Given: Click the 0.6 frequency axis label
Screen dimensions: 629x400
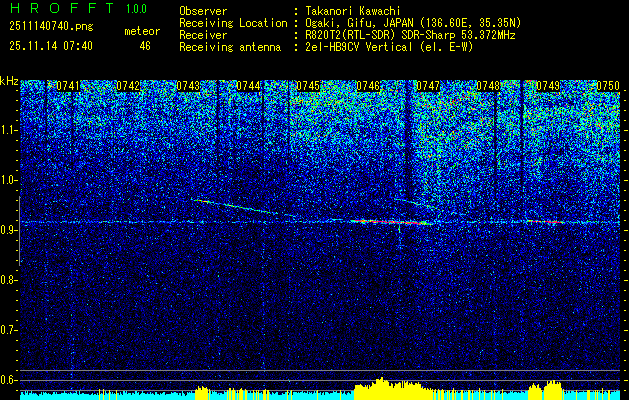Looking at the screenshot, I should tap(8, 380).
